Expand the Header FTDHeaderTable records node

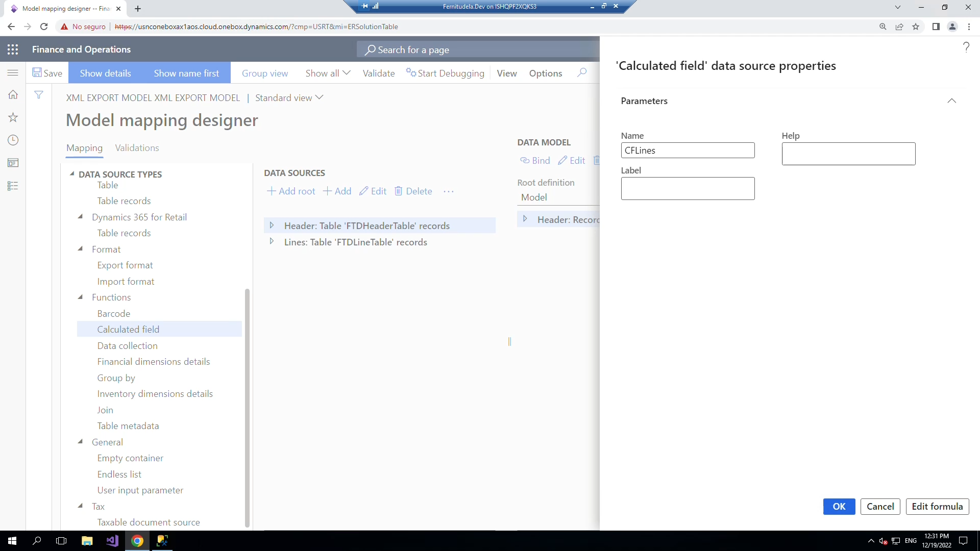point(272,225)
